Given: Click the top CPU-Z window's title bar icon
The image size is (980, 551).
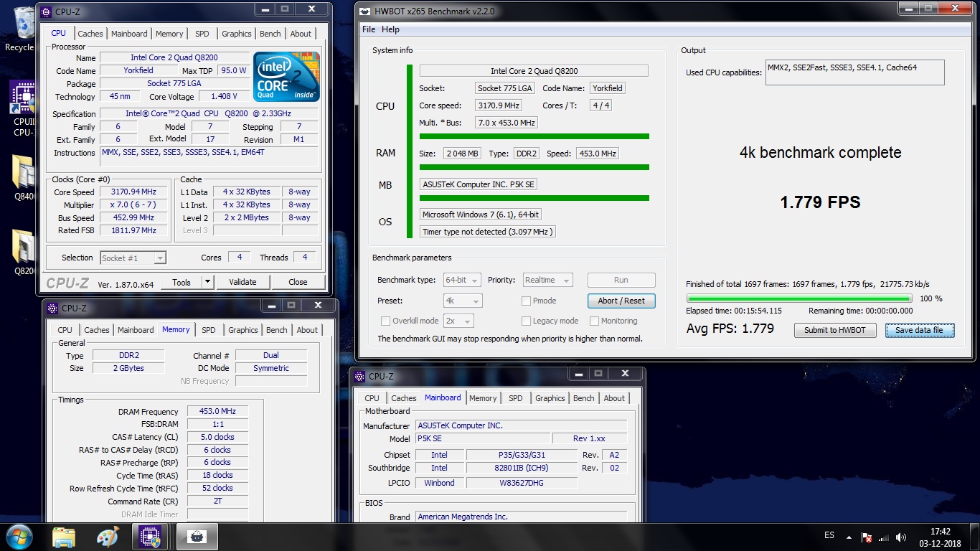Looking at the screenshot, I should [47, 11].
